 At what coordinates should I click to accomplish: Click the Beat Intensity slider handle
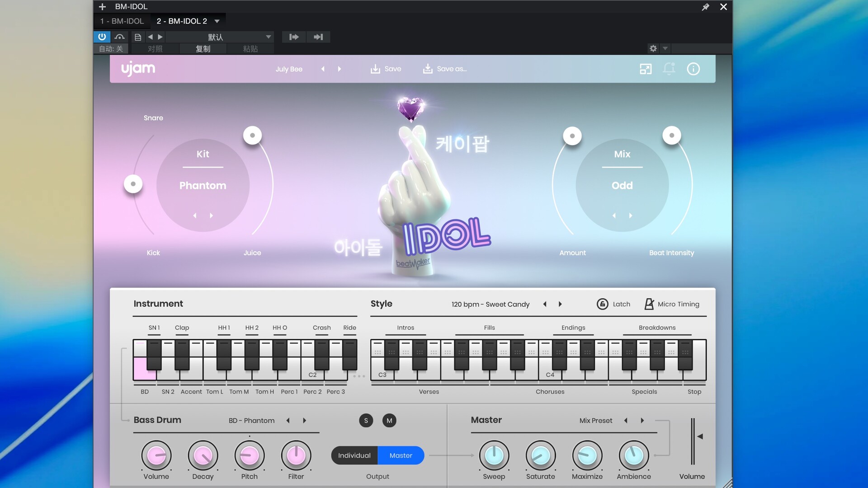click(672, 135)
